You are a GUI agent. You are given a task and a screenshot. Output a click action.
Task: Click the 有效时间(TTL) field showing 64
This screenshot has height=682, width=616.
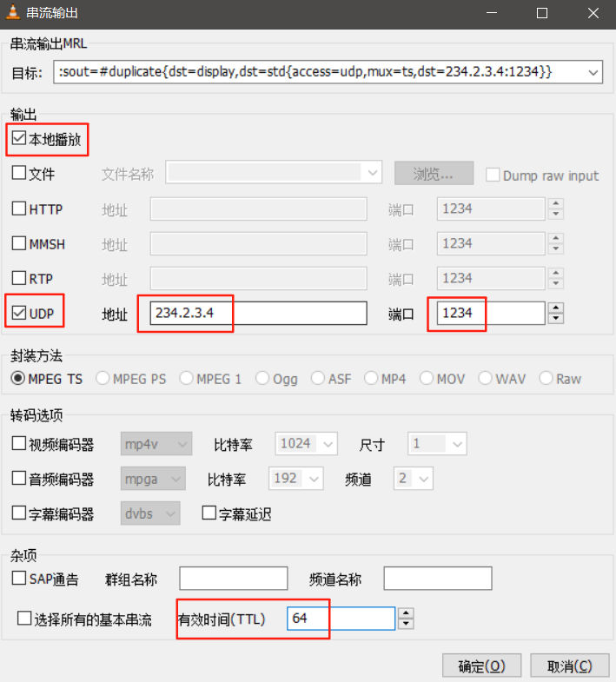[x=341, y=619]
